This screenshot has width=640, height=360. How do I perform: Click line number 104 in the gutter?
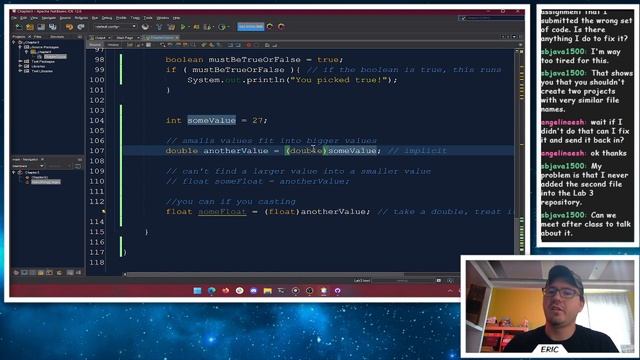(97, 120)
